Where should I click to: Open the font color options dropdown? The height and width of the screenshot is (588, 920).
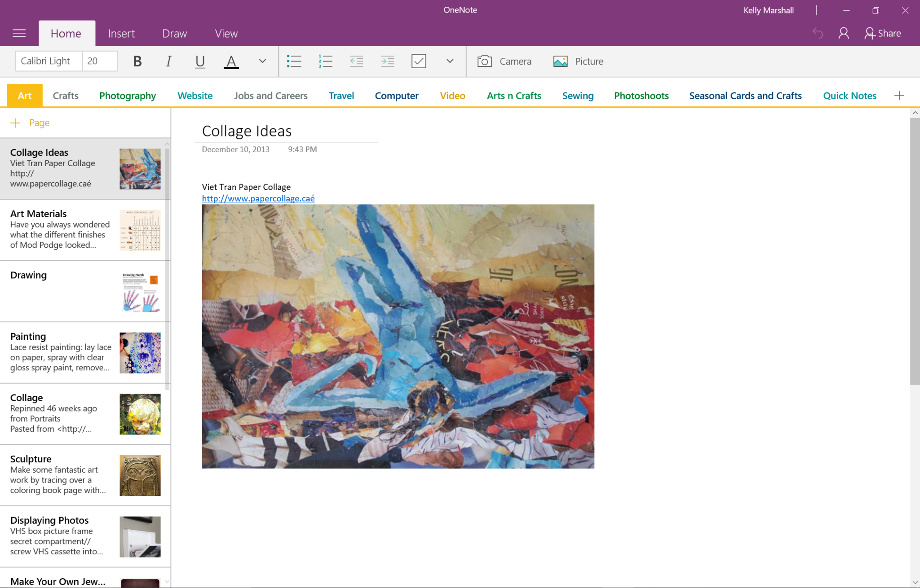tap(262, 61)
